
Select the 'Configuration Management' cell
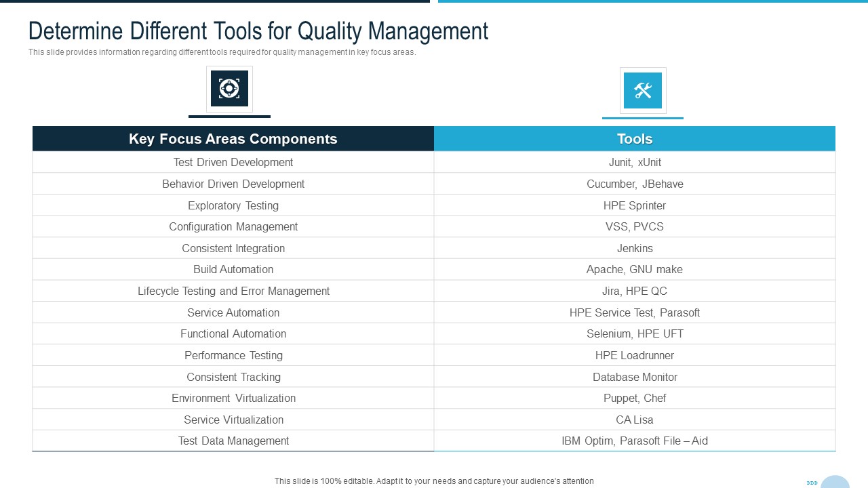point(233,226)
